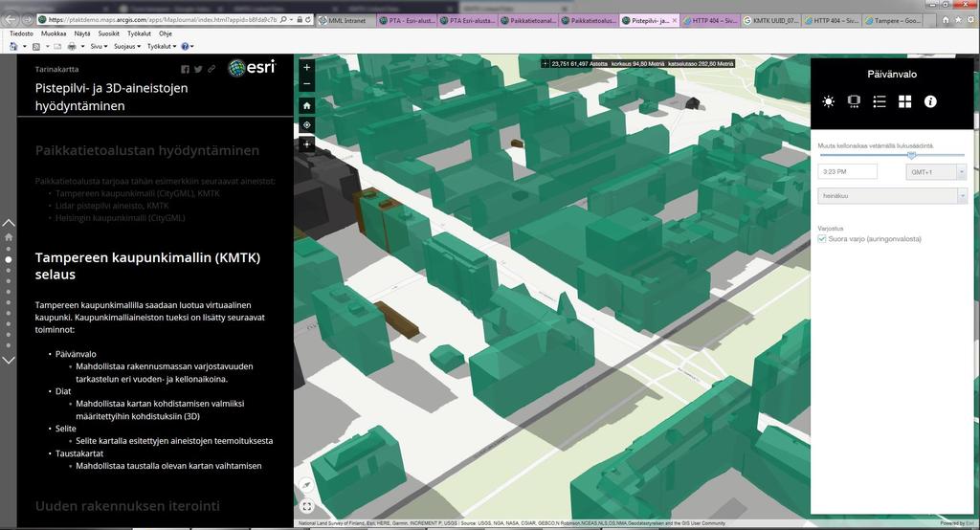Zoom in the map with plus button
980x530 pixels.
click(307, 68)
